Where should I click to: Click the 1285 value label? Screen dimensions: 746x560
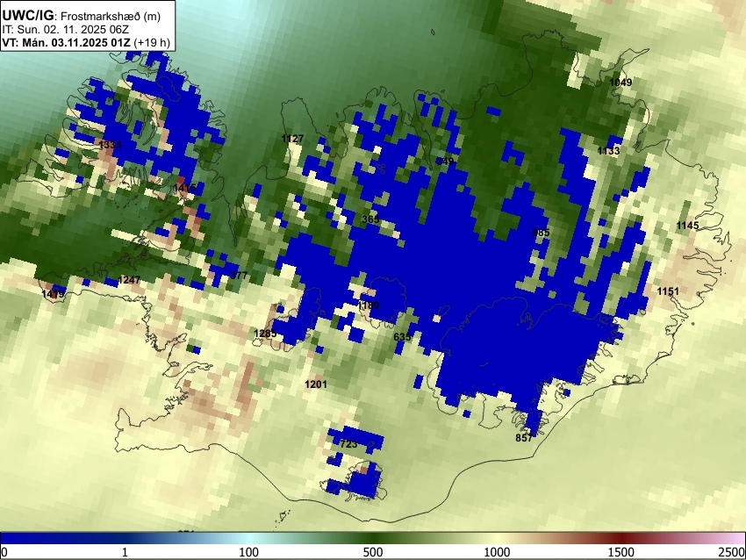click(265, 334)
